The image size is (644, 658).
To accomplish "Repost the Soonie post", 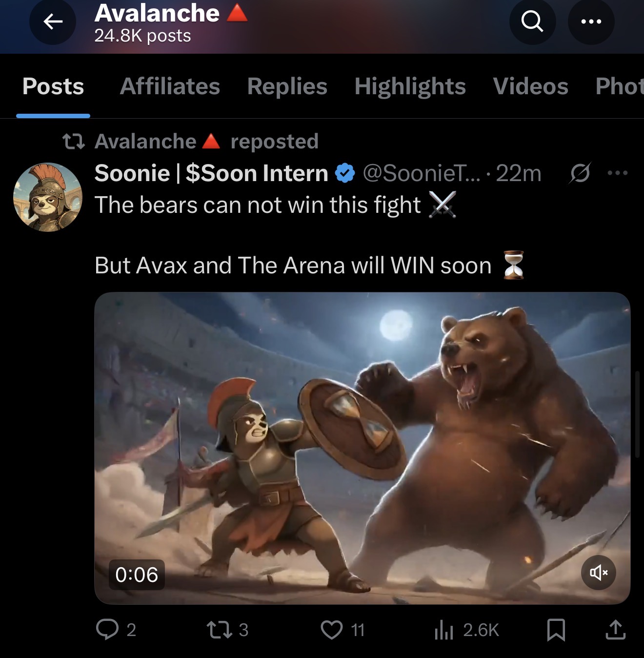I will click(219, 629).
